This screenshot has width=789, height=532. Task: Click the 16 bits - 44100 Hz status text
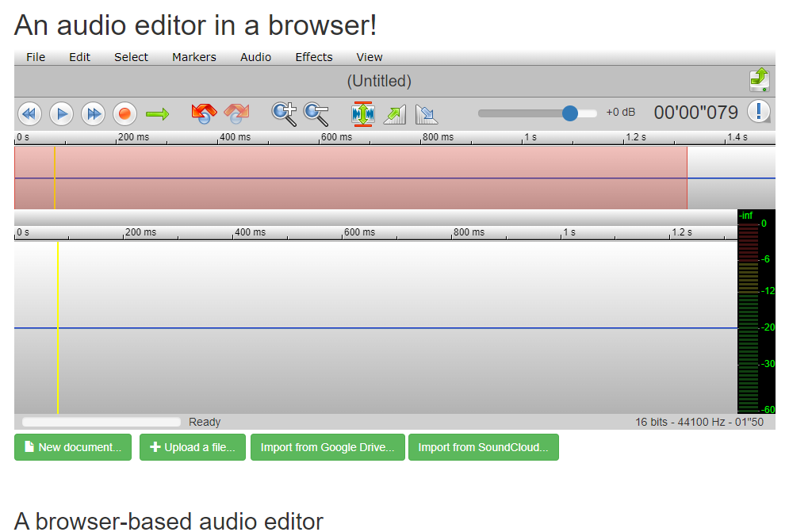699,422
